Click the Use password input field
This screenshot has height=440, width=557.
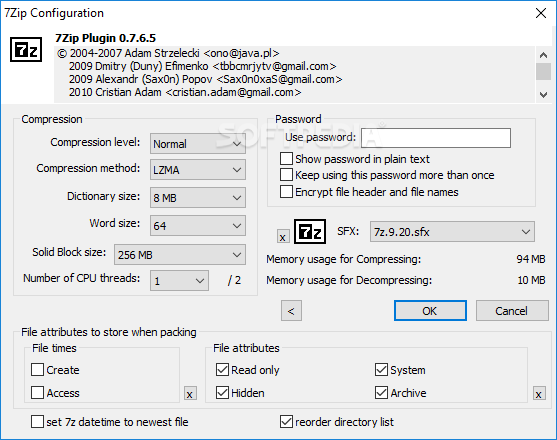436,138
